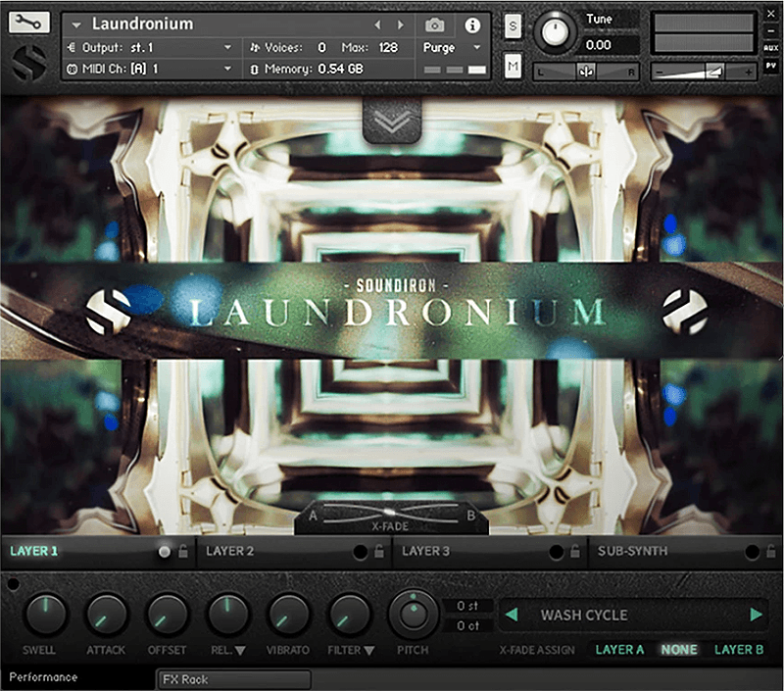Toggle the AUX sends button
This screenshot has height=691, width=784.
(770, 48)
